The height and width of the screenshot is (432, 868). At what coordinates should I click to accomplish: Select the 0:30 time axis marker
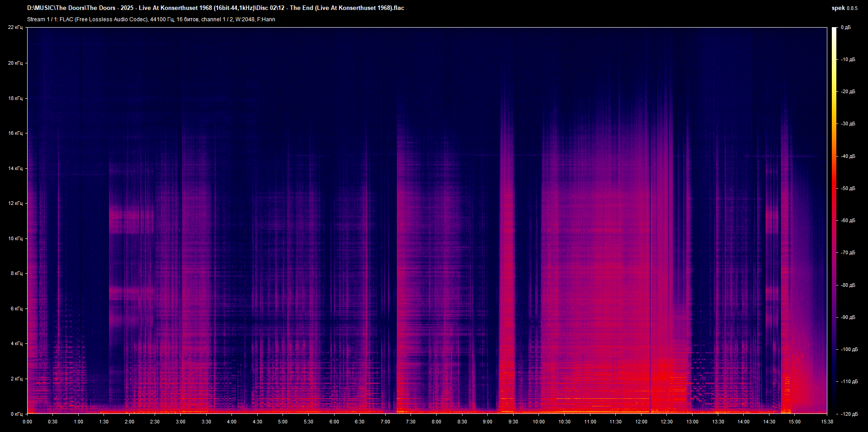[53, 422]
